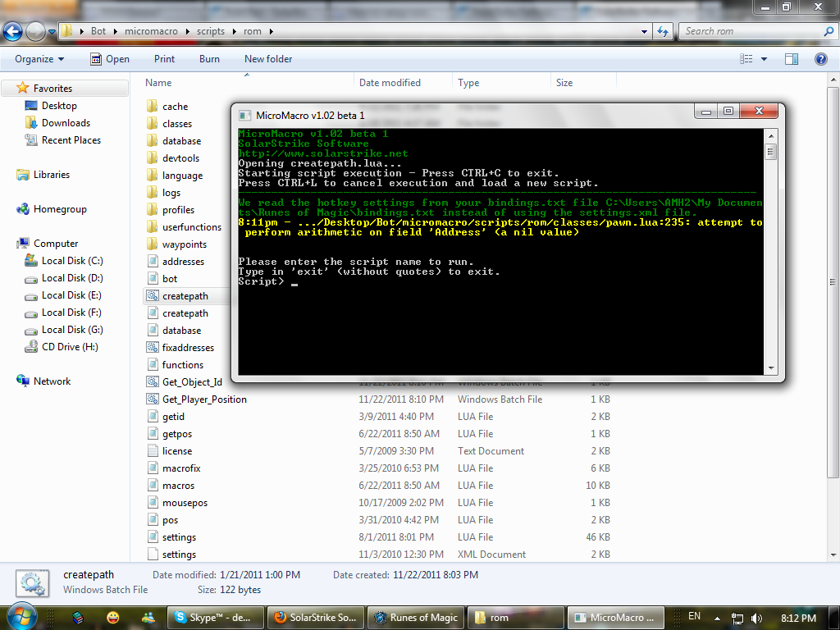Image resolution: width=840 pixels, height=630 pixels.
Task: Open Local Disk (G:) drive
Action: pyautogui.click(x=72, y=330)
